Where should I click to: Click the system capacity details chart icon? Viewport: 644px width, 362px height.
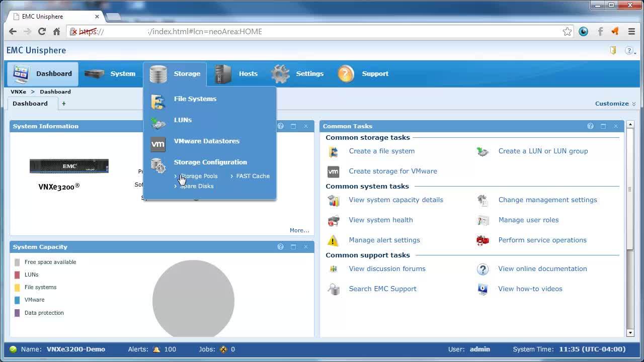coord(333,200)
